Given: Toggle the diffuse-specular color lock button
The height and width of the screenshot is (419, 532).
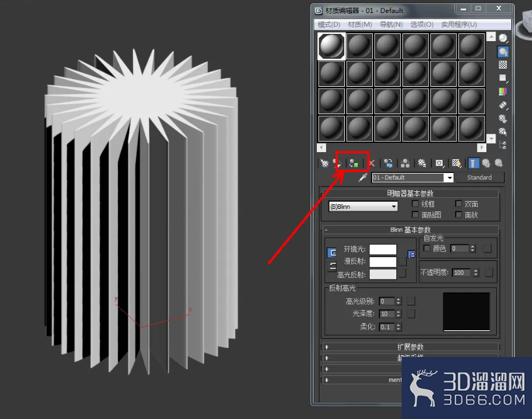Looking at the screenshot, I should click(x=332, y=266).
